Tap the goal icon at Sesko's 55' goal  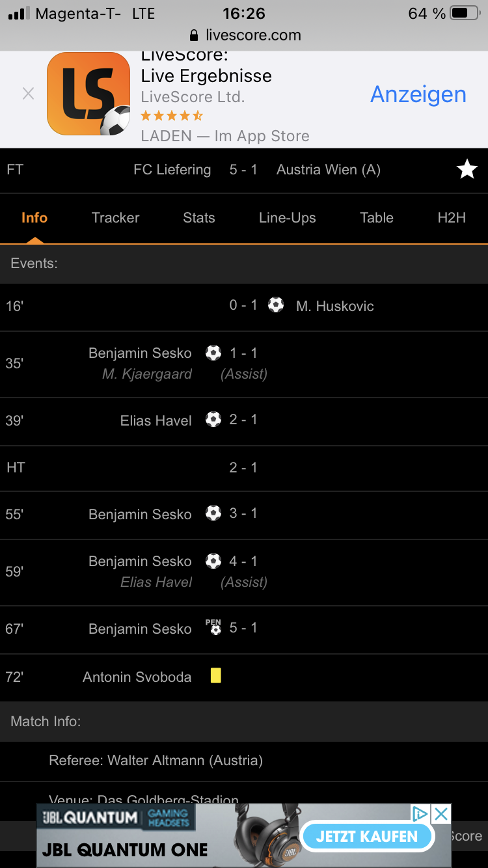tap(213, 513)
